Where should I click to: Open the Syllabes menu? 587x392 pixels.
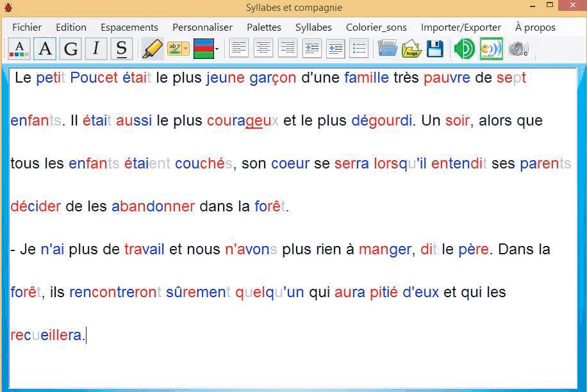[x=313, y=27]
